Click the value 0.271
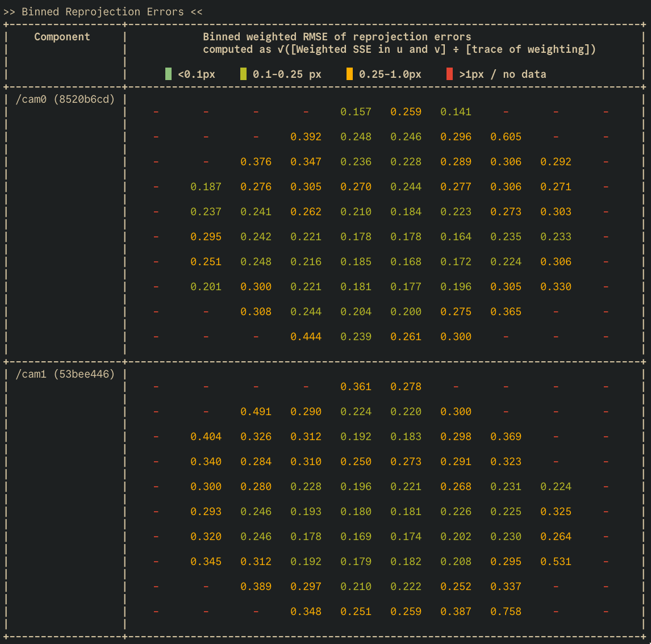The height and width of the screenshot is (644, 651). 556,187
